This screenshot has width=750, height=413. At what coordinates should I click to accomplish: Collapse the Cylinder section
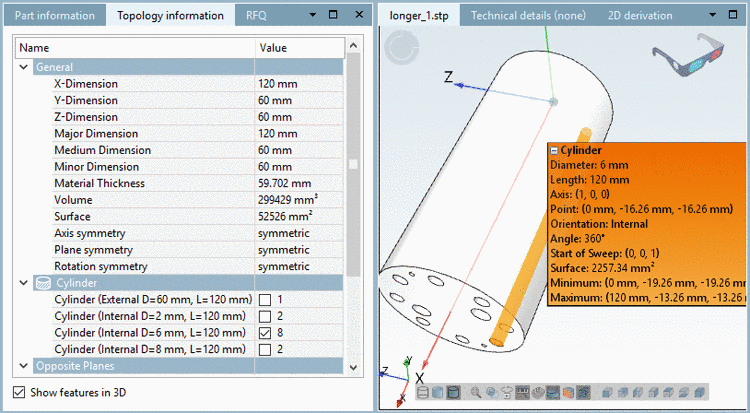click(x=24, y=283)
